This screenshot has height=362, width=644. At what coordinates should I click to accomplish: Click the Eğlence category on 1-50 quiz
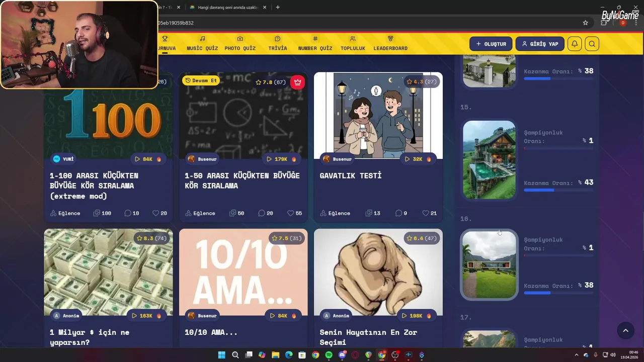tap(200, 213)
